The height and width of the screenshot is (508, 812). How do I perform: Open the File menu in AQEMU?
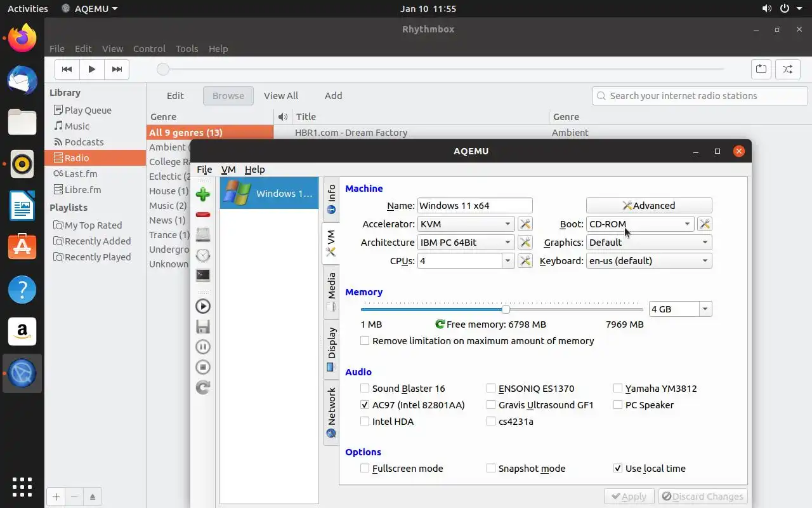pyautogui.click(x=204, y=170)
